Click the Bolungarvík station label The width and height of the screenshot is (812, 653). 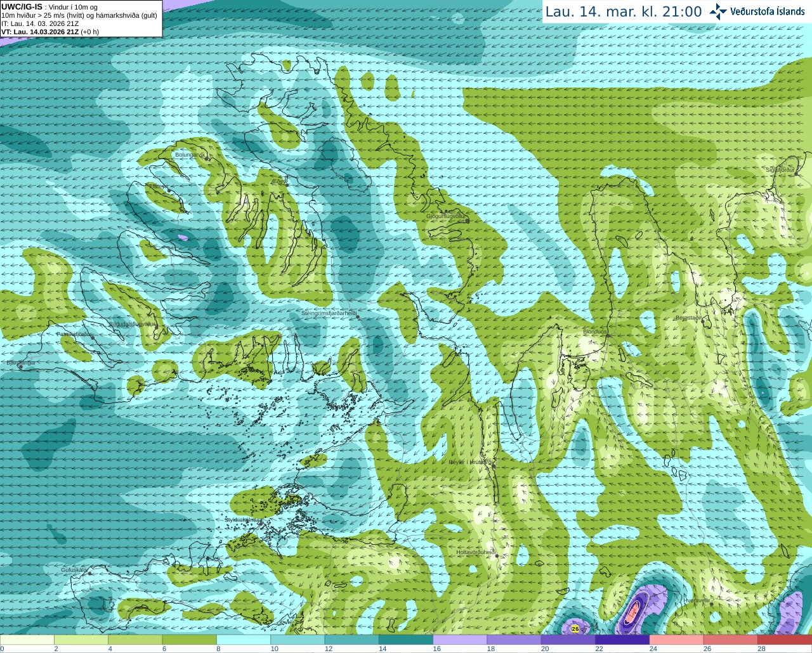click(x=190, y=155)
